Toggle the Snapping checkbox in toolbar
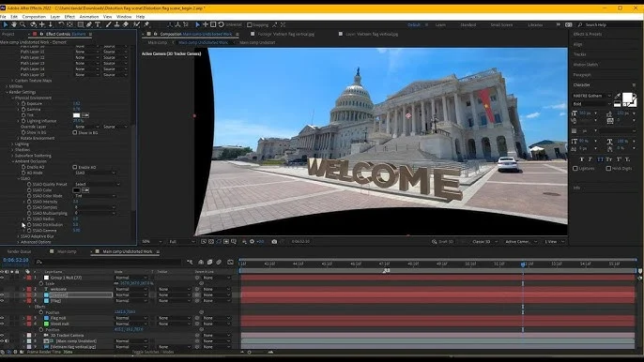 (x=250, y=25)
